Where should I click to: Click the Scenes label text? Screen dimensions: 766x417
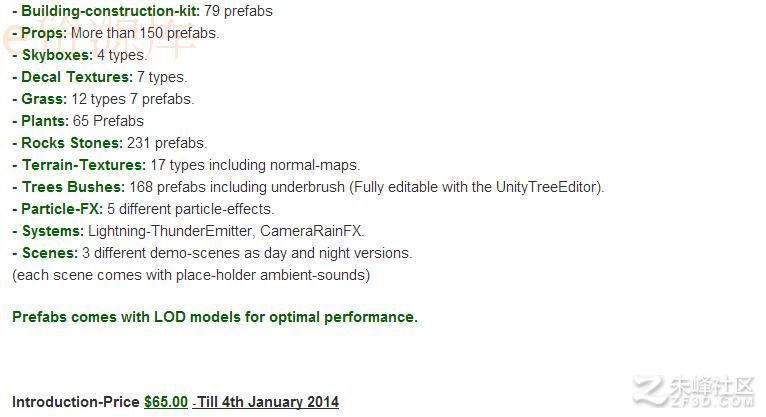tap(50, 252)
